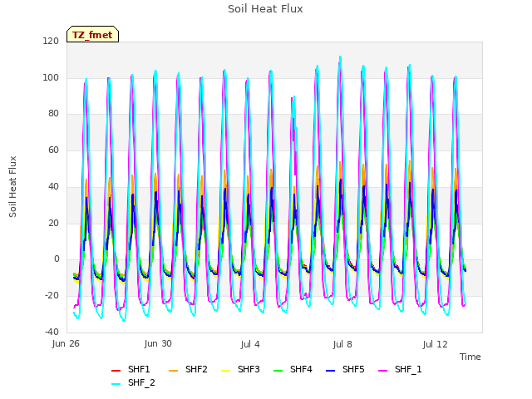Click the Jul 12 x-axis tick label
The image size is (532, 399).
point(435,344)
